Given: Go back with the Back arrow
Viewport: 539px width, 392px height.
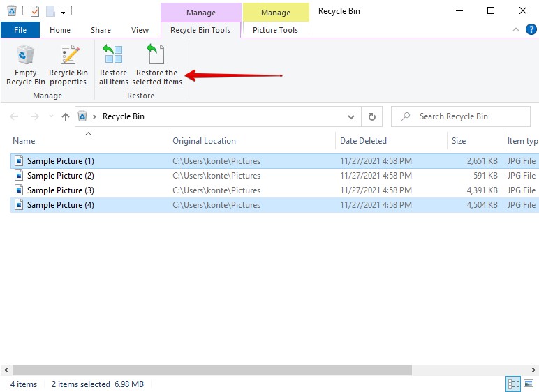Looking at the screenshot, I should pos(14,116).
